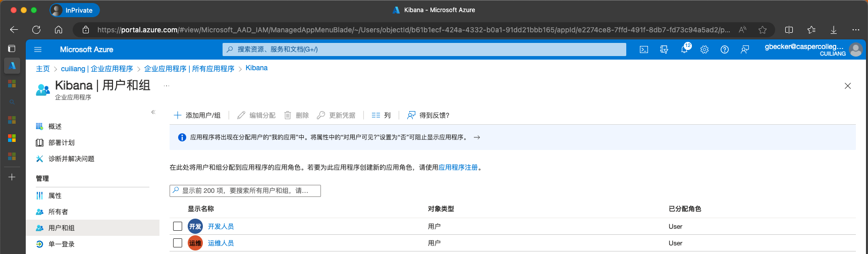Open the 列 column chooser
Image resolution: width=868 pixels, height=254 pixels.
coord(381,115)
